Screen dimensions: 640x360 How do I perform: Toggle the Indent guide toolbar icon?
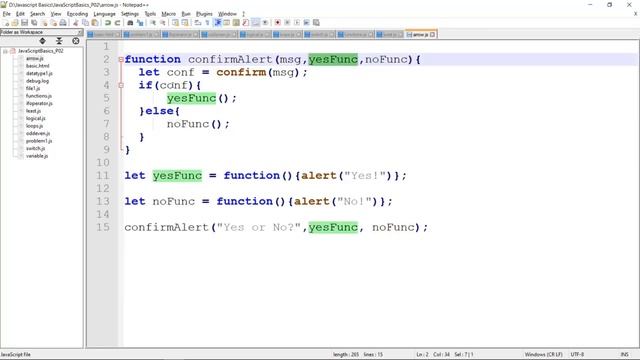click(217, 23)
